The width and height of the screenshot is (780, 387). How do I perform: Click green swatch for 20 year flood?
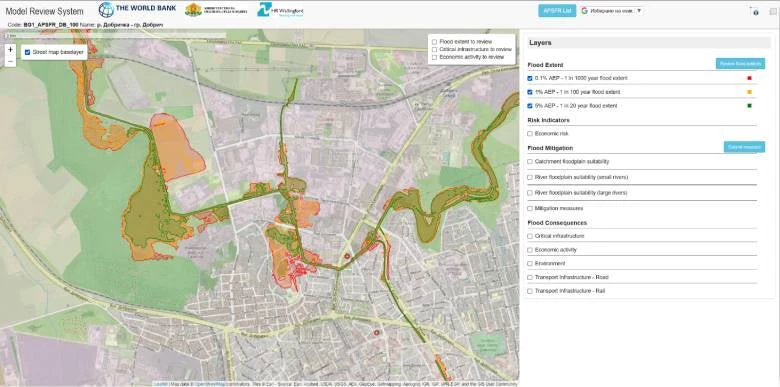pos(750,105)
